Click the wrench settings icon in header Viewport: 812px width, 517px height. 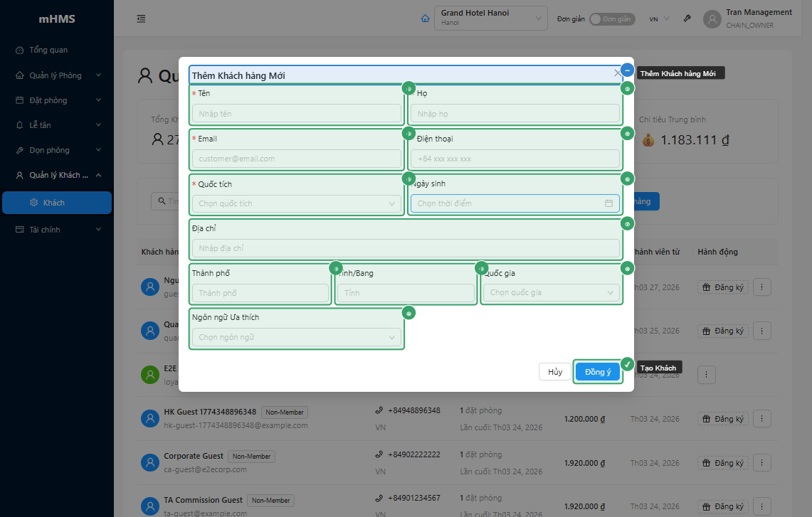click(x=687, y=19)
